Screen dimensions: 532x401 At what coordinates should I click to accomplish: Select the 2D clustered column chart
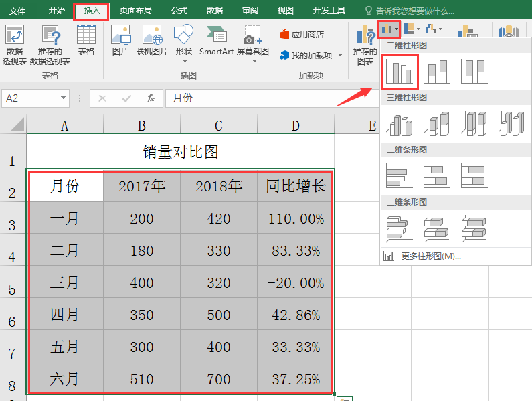tap(400, 72)
